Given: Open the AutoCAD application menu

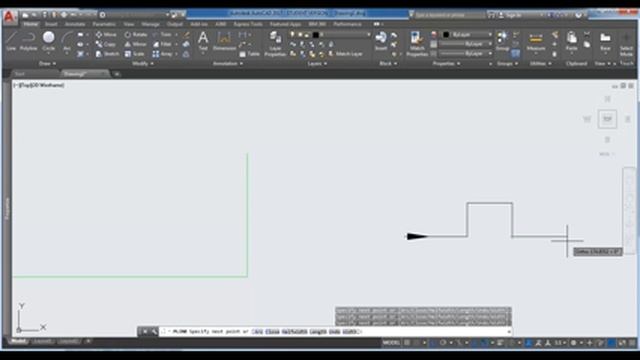Looking at the screenshot, I should [x=9, y=17].
